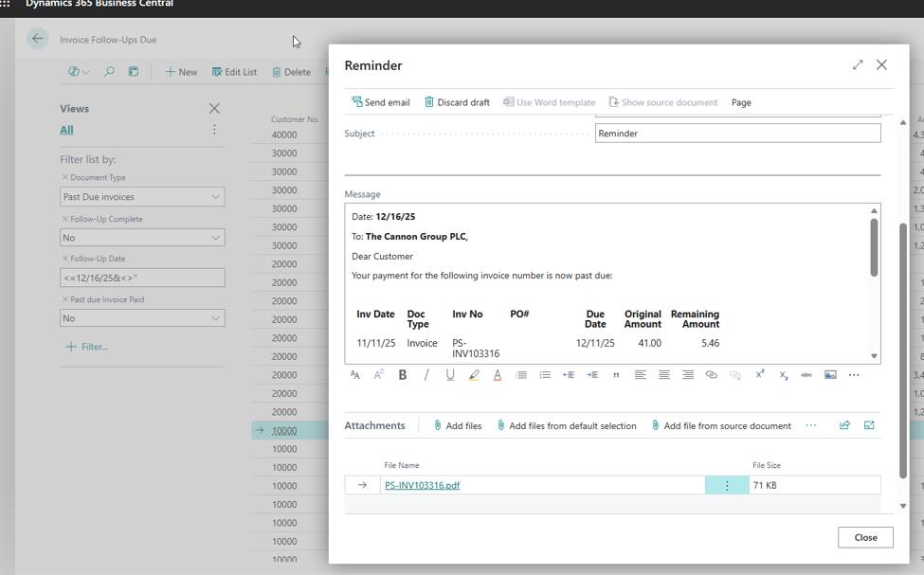This screenshot has width=924, height=575.
Task: Open options menu next to All view
Action: click(214, 130)
